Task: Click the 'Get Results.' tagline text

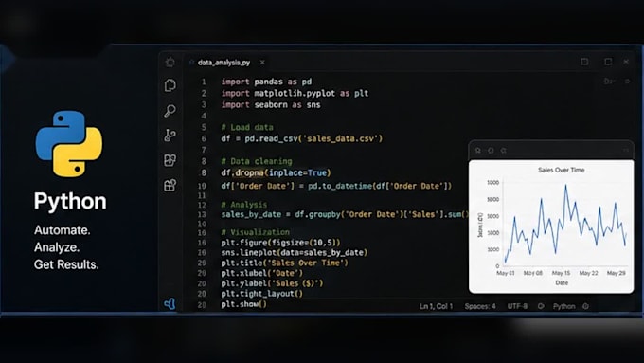Action: tap(66, 264)
